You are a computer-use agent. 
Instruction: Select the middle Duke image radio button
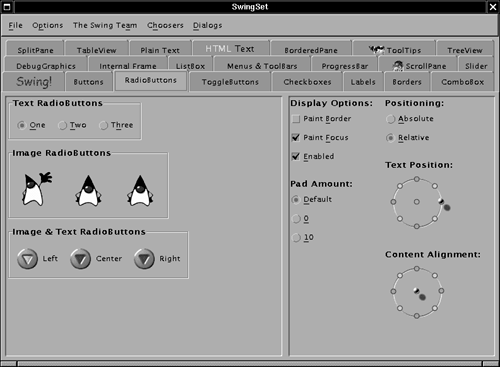(88, 190)
